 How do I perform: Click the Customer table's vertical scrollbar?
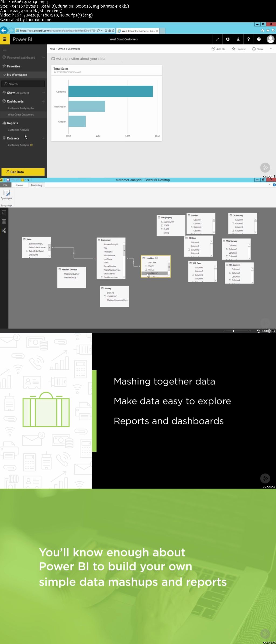click(x=124, y=260)
